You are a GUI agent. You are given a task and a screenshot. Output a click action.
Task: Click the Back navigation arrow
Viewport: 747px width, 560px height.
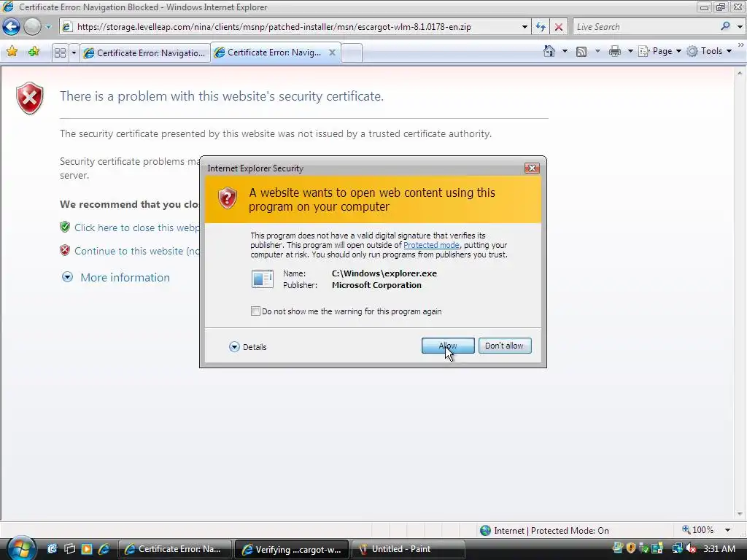click(11, 27)
